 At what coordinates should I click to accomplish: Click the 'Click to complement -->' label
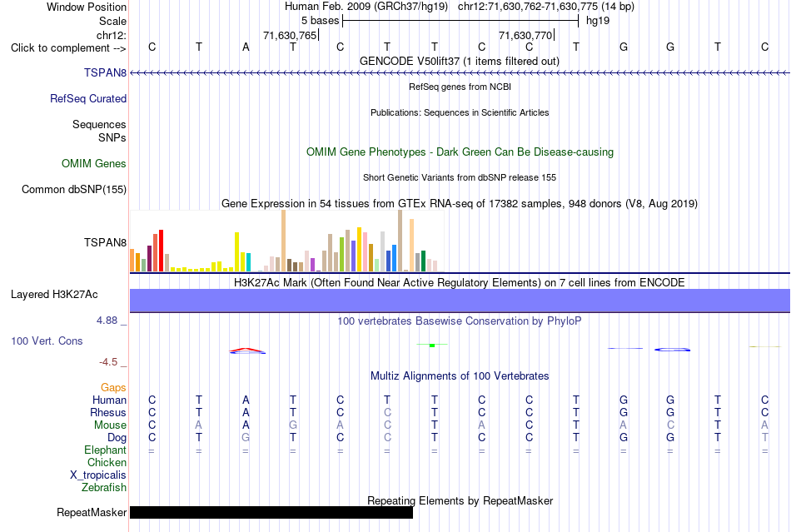(x=68, y=48)
